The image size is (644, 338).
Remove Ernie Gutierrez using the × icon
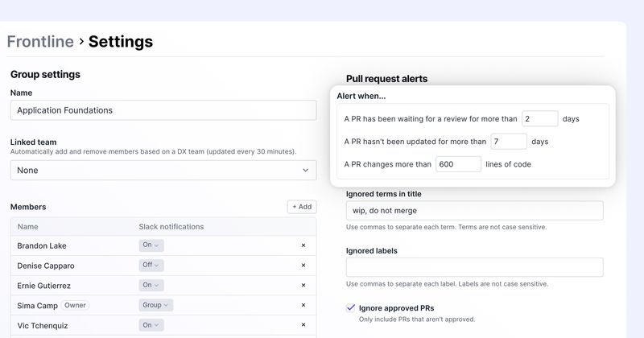(303, 285)
